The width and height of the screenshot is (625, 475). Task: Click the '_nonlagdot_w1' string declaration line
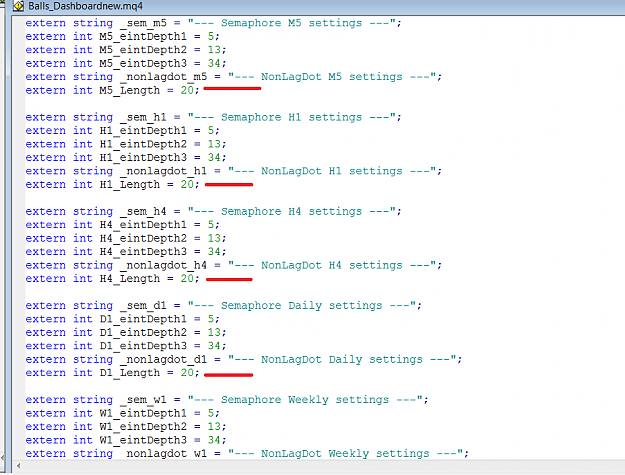[247, 453]
